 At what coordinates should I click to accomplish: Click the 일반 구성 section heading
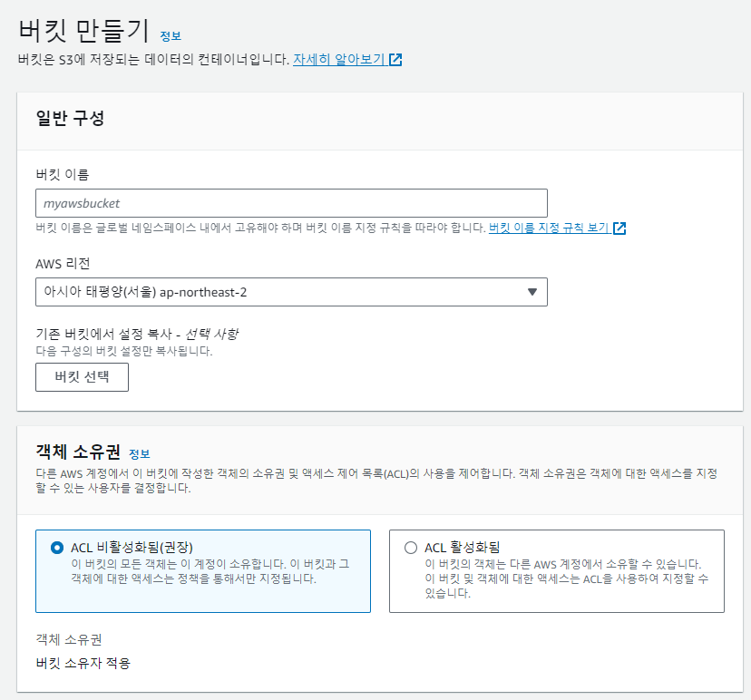(x=70, y=118)
